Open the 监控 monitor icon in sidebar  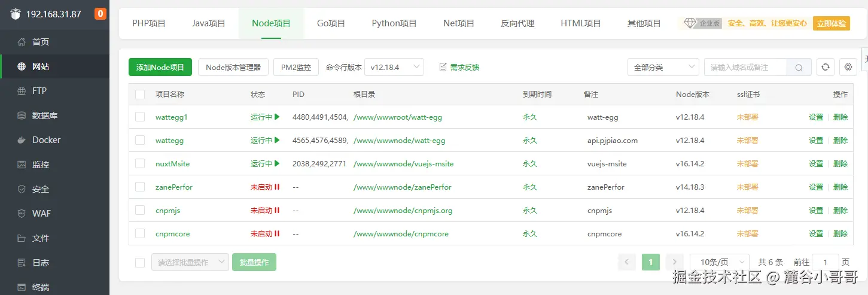22,165
